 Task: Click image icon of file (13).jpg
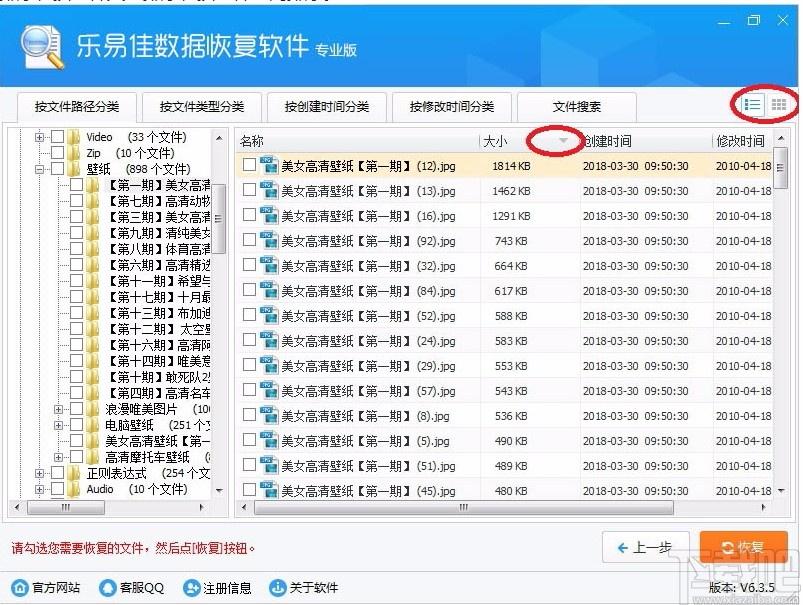268,191
